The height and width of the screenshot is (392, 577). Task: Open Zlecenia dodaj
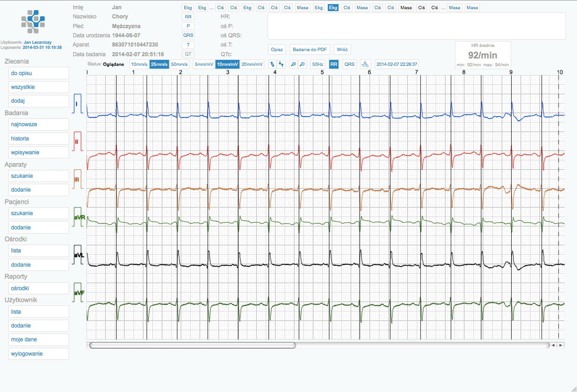pyautogui.click(x=39, y=101)
